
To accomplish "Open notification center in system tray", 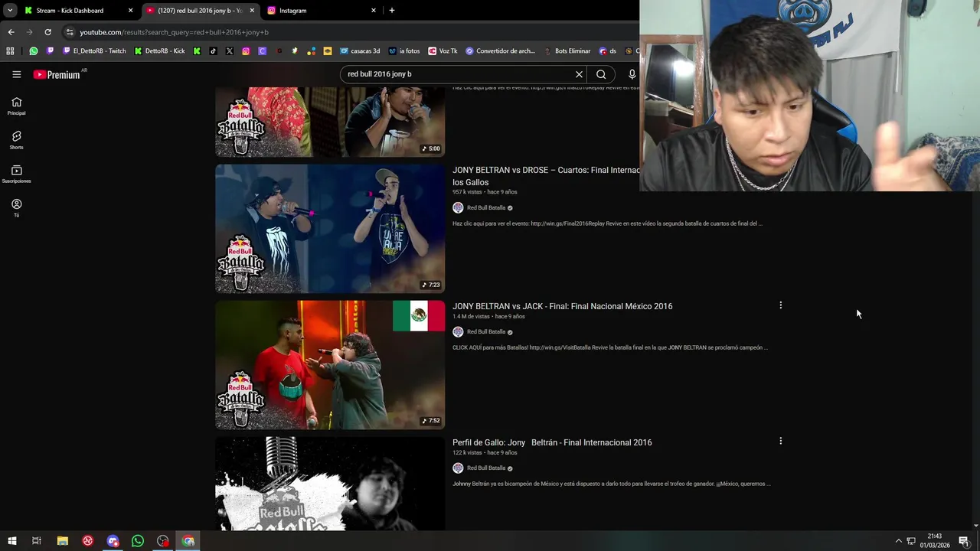I will [963, 541].
